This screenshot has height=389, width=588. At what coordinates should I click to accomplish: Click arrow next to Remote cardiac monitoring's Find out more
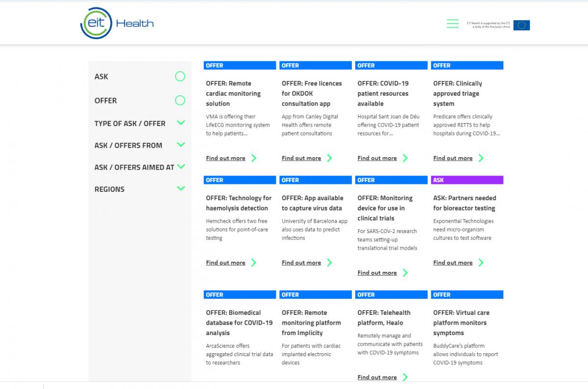253,158
